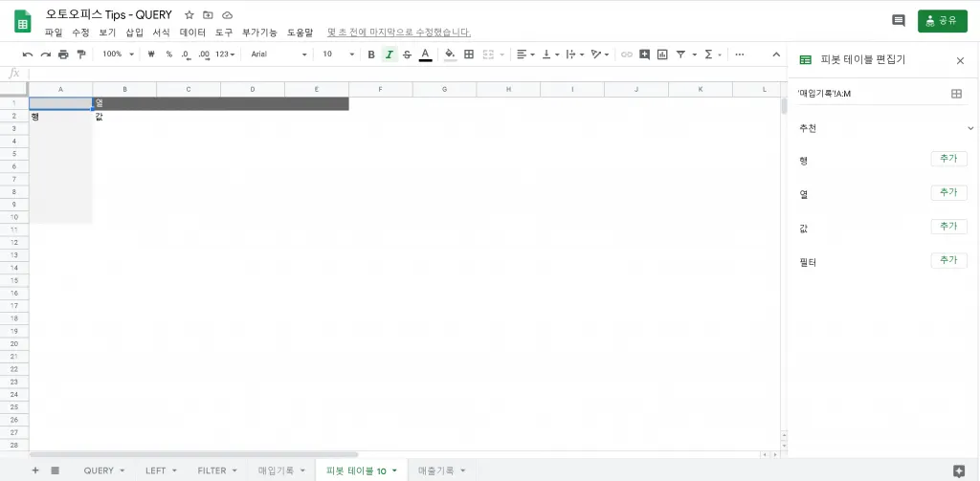Open text color picker

[425, 55]
